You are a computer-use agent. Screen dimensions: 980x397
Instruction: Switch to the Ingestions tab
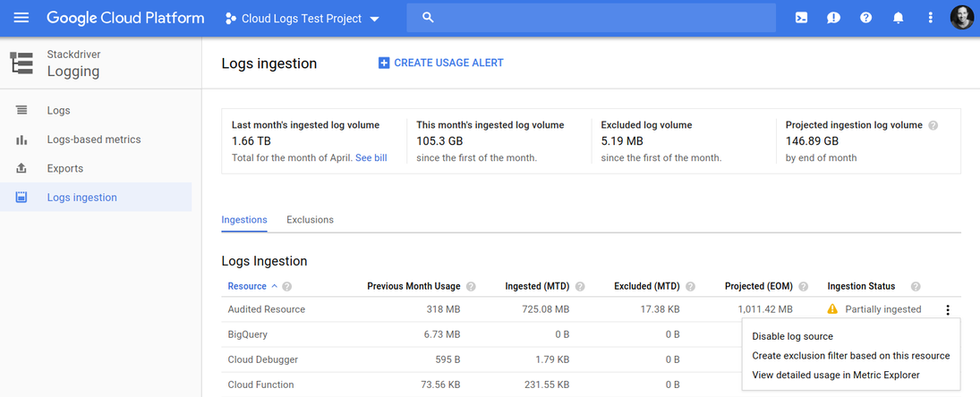[x=244, y=220]
